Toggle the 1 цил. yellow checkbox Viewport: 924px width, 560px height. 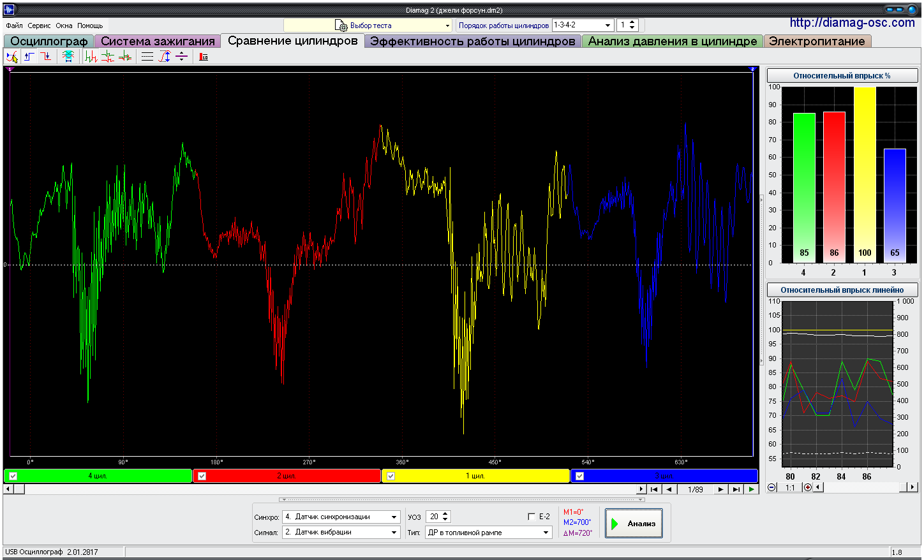click(391, 476)
